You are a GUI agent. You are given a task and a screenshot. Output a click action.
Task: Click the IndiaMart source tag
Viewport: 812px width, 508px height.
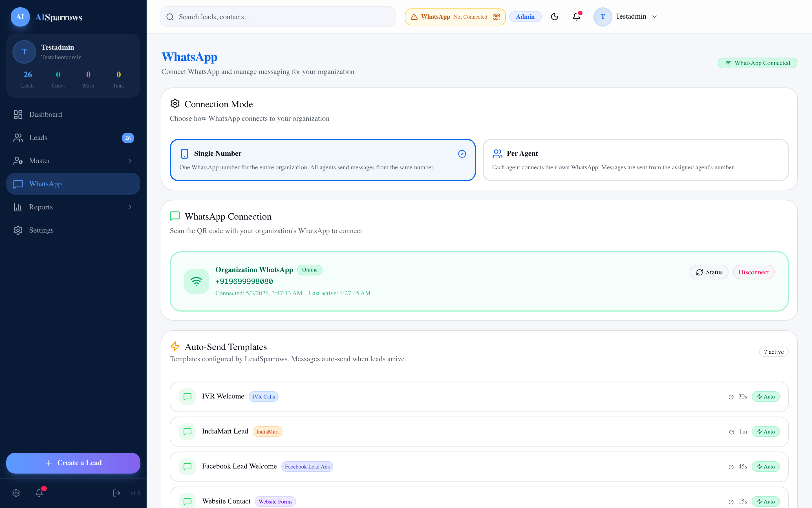pos(267,432)
